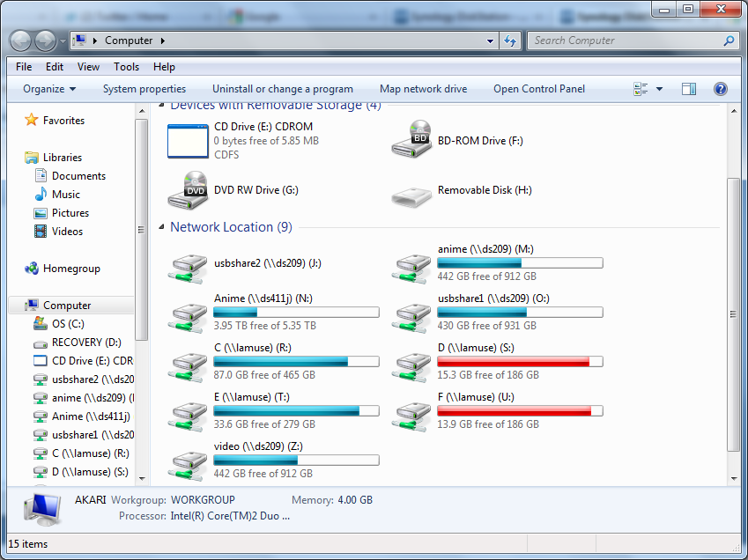
Task: Click the change view icon
Action: pos(641,89)
